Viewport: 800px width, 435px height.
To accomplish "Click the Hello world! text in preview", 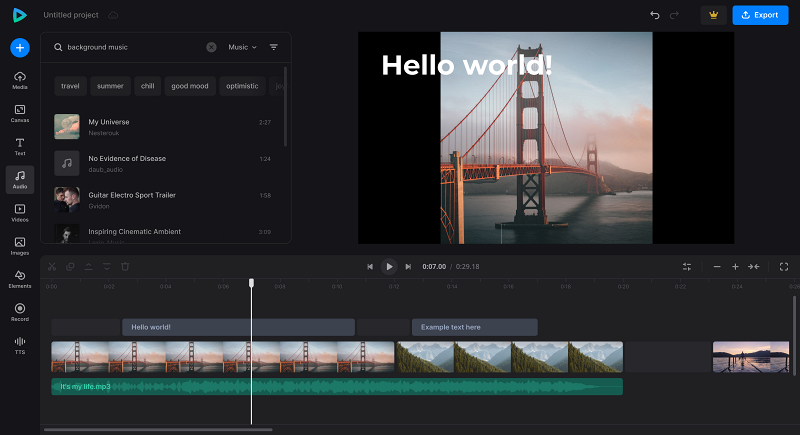I will tap(466, 65).
